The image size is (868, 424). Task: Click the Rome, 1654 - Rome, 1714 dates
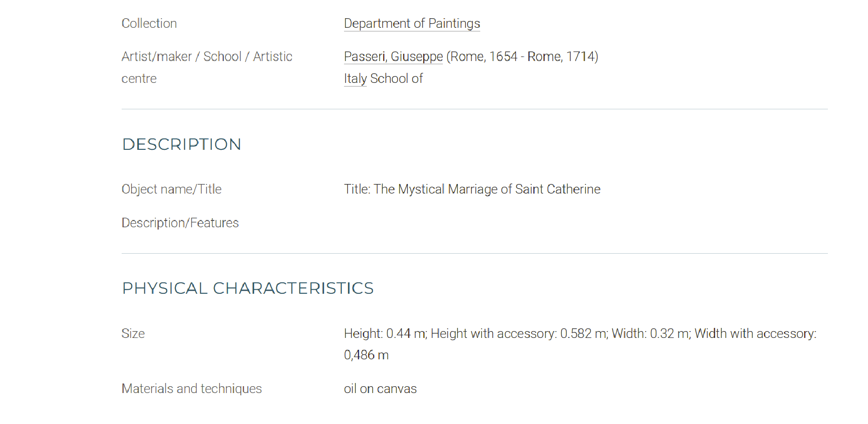tap(522, 56)
